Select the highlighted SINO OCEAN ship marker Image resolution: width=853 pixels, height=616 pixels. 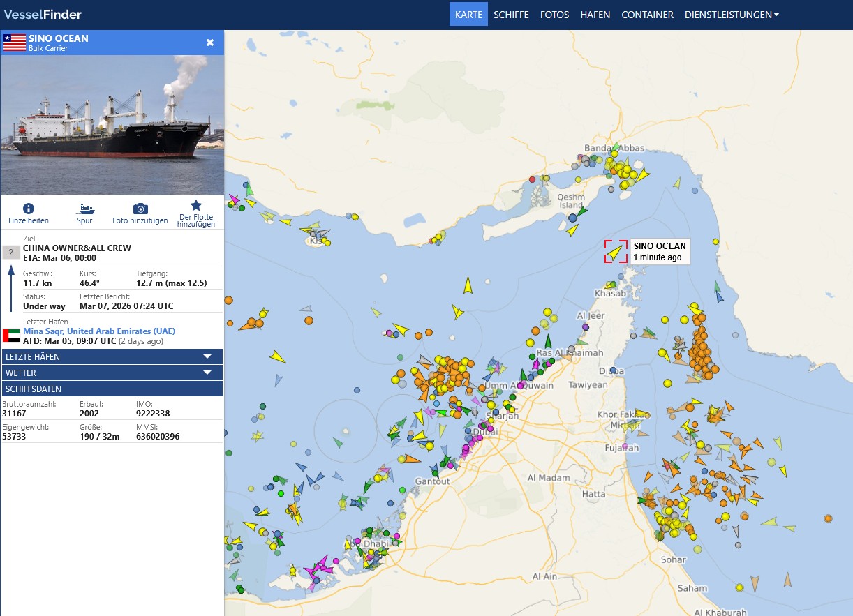[x=615, y=252]
